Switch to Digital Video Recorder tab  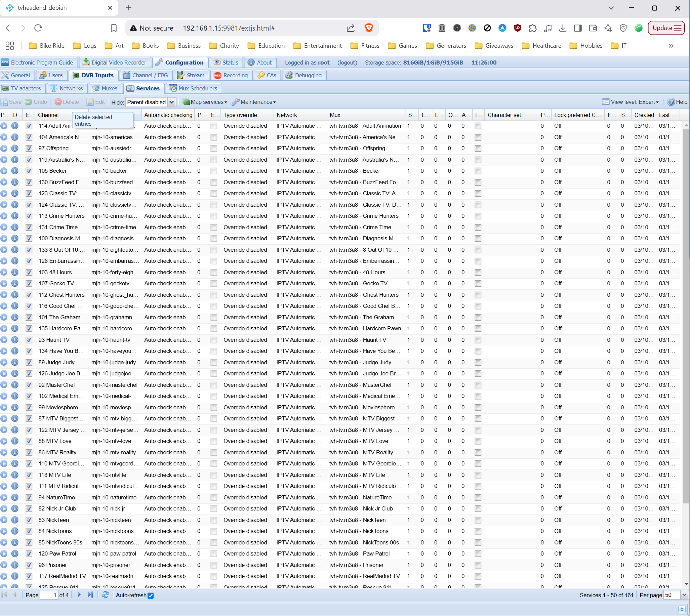click(115, 62)
